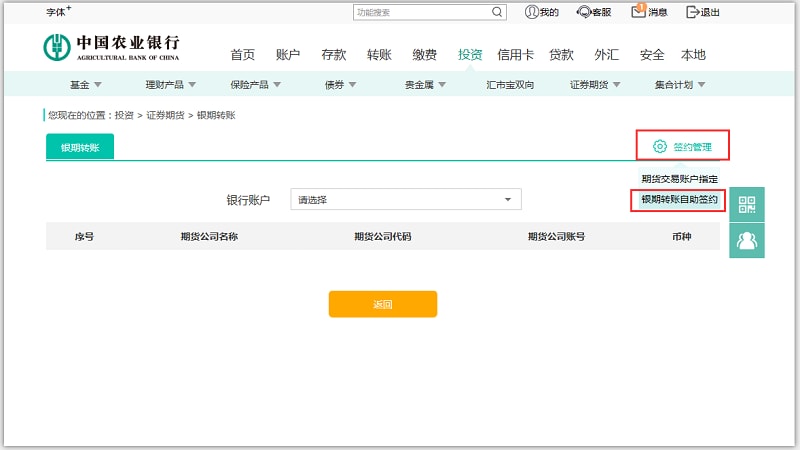
Task: Open the 银行账户 dropdown
Action: point(405,200)
